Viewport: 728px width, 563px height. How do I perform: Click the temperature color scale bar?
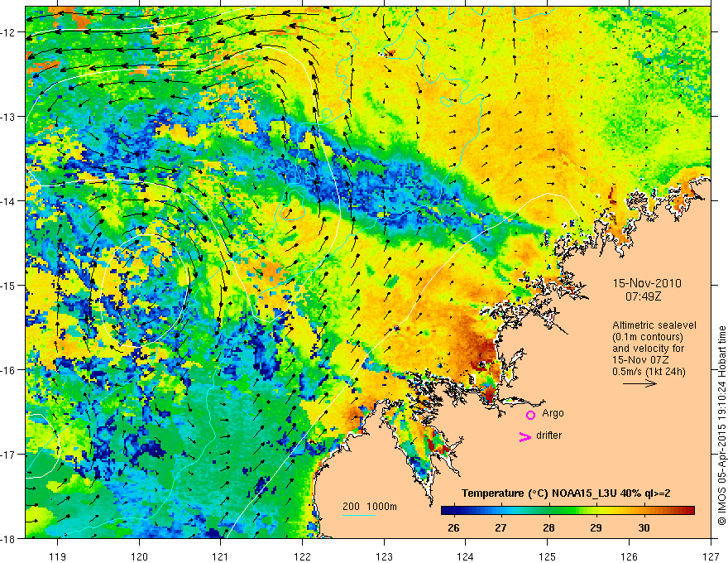pos(568,510)
